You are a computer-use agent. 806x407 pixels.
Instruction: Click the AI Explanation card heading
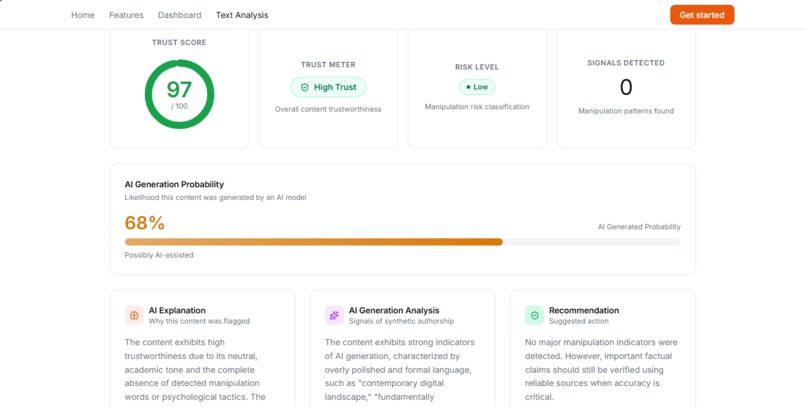[x=177, y=310]
